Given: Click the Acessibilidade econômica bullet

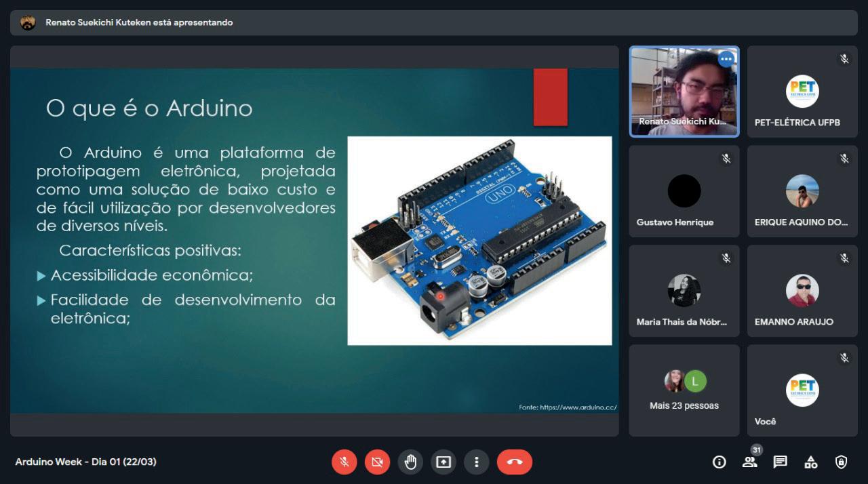Looking at the screenshot, I should pos(152,275).
